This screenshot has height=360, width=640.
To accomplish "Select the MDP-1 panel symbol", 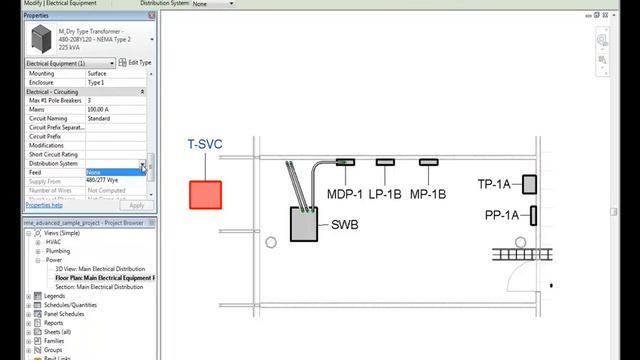I will 345,162.
